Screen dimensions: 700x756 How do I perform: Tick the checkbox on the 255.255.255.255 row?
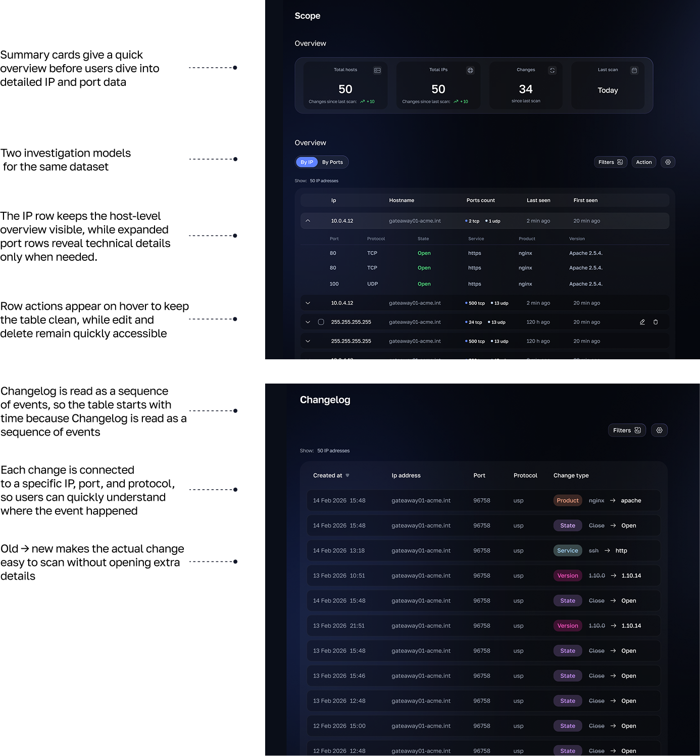coord(321,322)
